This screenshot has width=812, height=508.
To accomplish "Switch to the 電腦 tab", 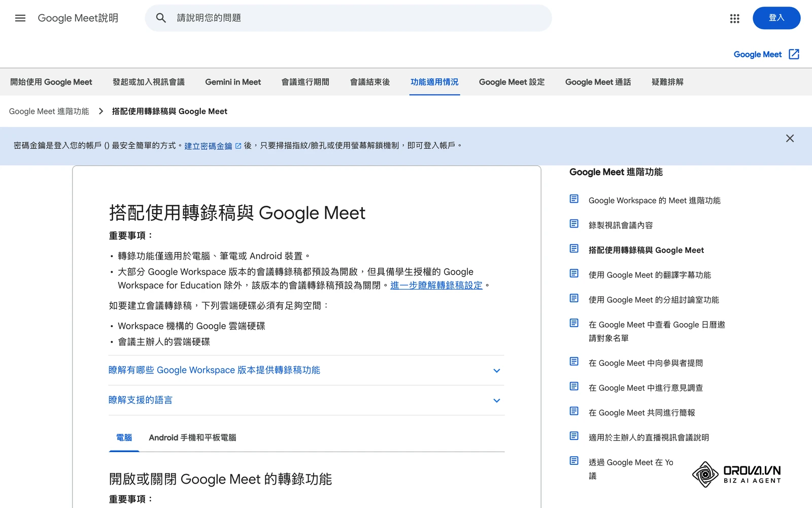I will tap(124, 437).
